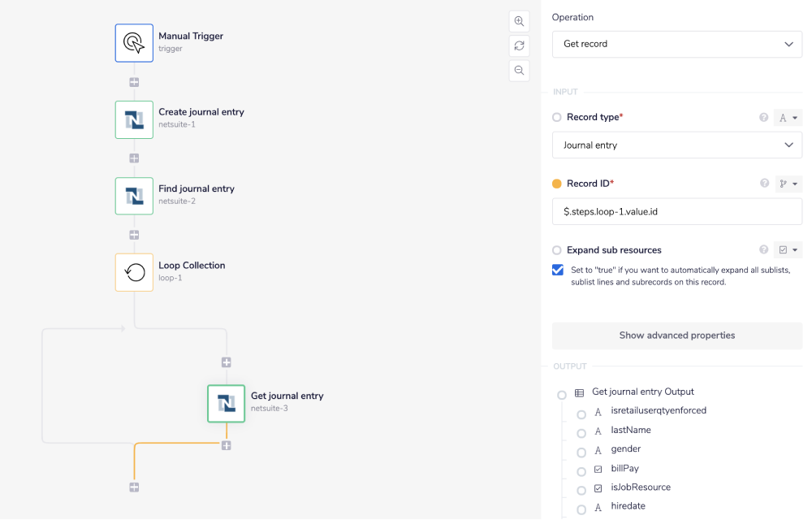Click Show advanced properties
This screenshot has width=812, height=520.
(676, 336)
